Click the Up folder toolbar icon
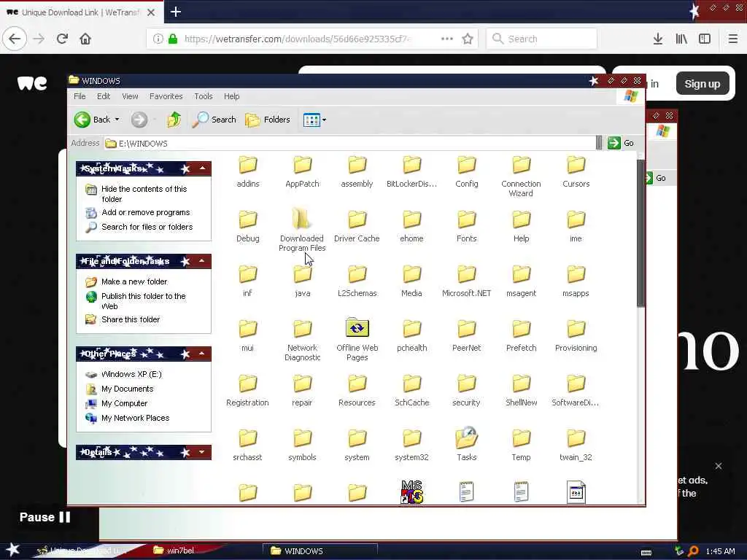Screen dimensions: 747x560 [x=174, y=120]
